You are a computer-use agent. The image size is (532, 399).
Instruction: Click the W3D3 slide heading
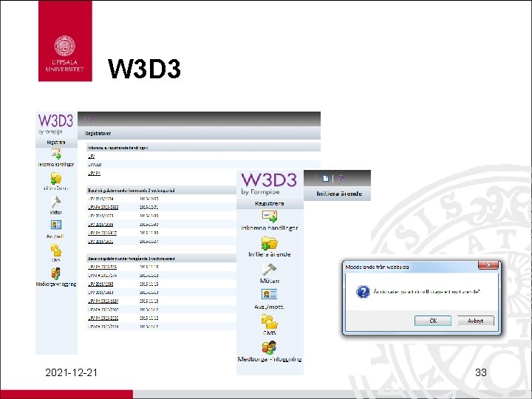click(x=144, y=69)
